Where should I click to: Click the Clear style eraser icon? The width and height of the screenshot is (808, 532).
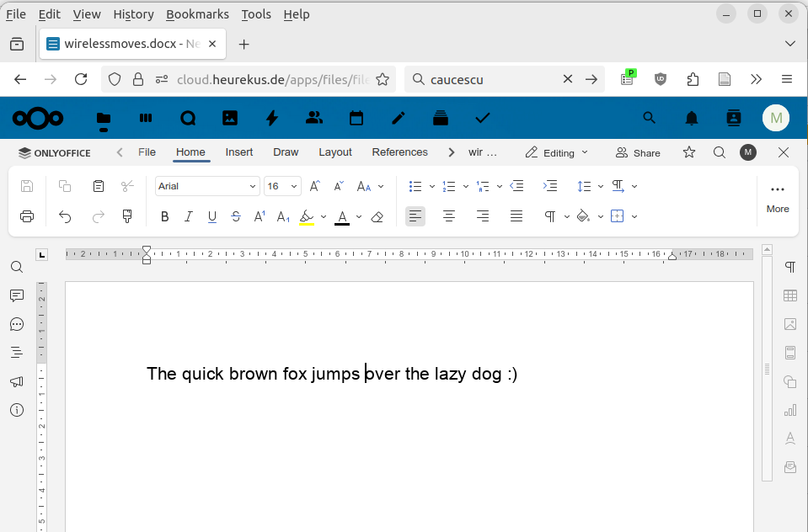(x=377, y=216)
